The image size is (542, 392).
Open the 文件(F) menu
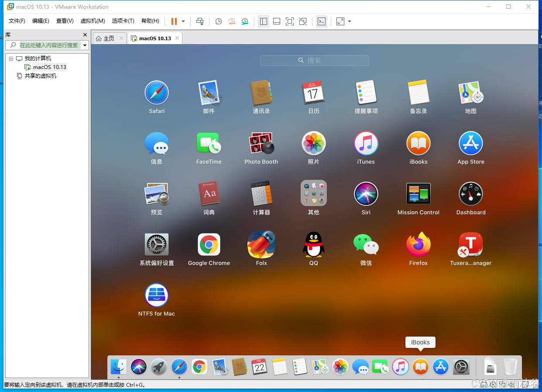(x=17, y=21)
